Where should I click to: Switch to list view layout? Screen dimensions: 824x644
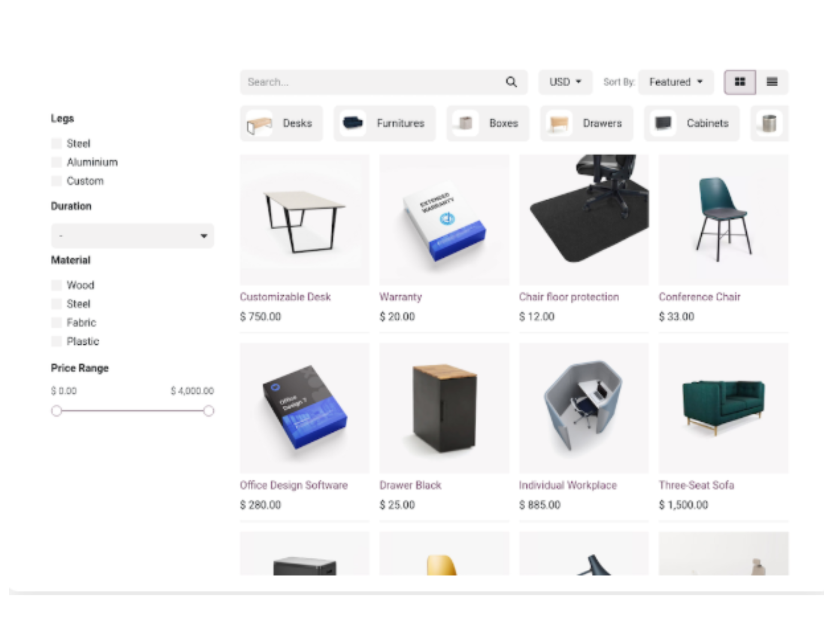click(x=772, y=82)
